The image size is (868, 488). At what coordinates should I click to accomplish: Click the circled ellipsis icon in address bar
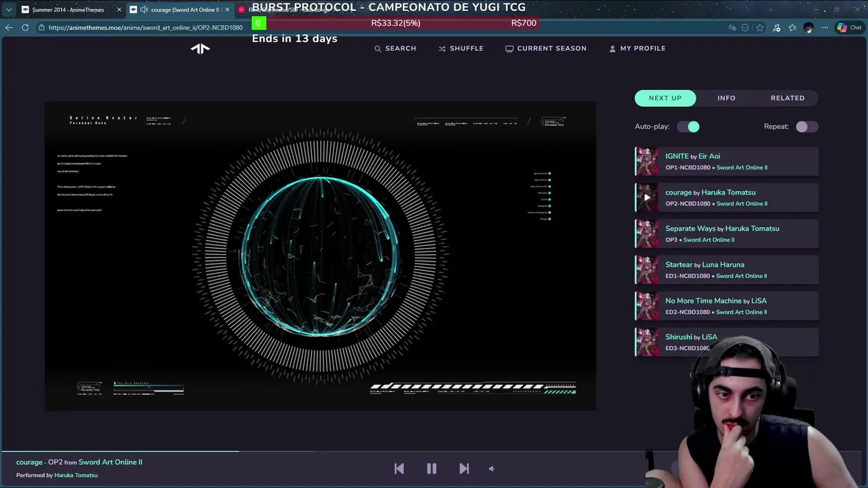tap(745, 28)
